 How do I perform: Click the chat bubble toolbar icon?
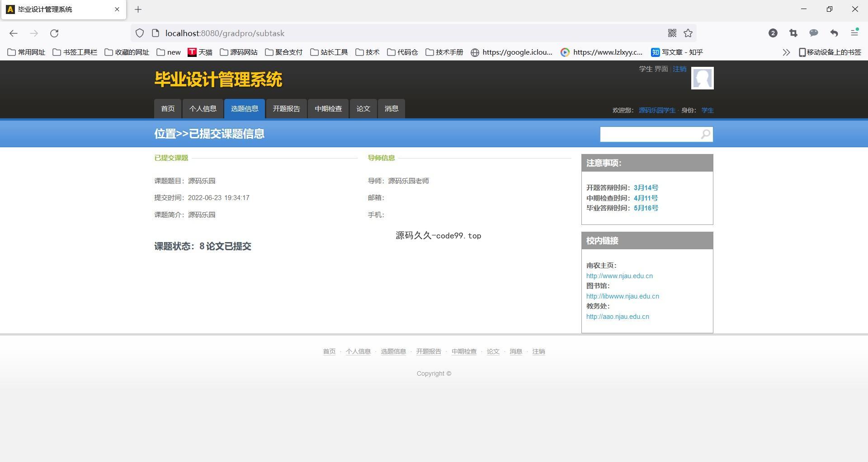click(814, 33)
